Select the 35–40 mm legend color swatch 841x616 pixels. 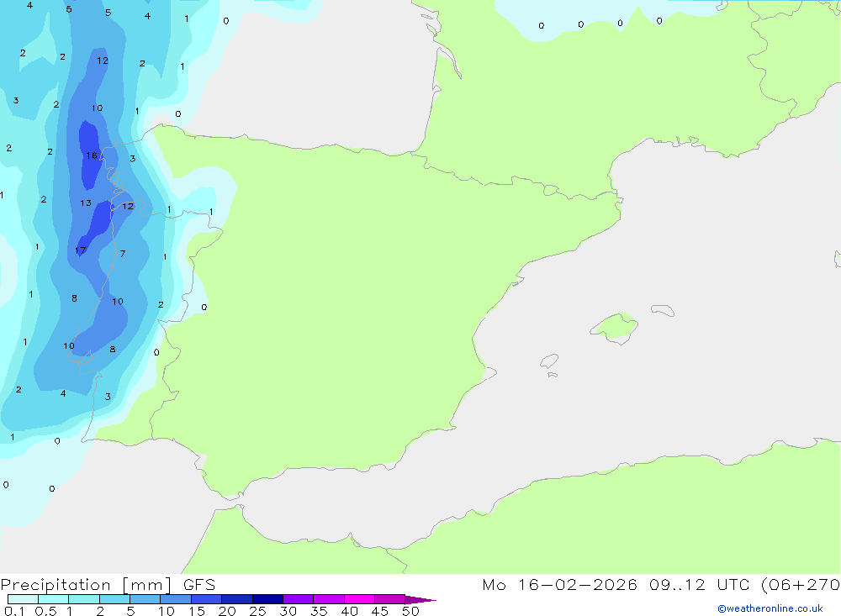coord(328,599)
